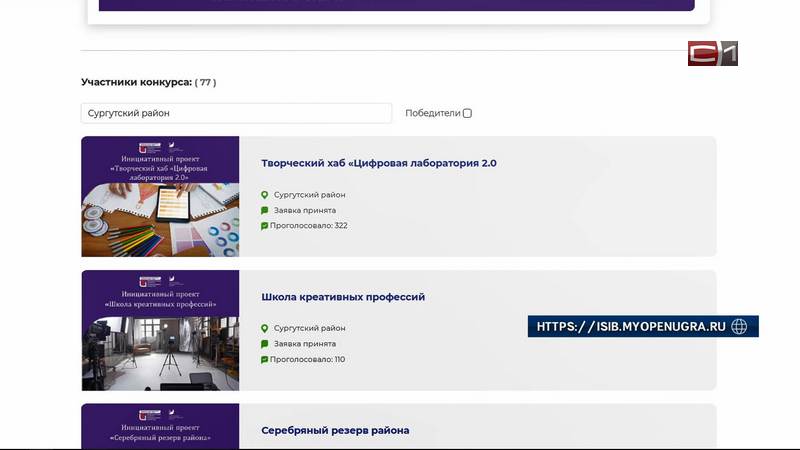Image resolution: width=800 pixels, height=450 pixels.
Task: Open Школа креативных профессий project
Action: (343, 297)
